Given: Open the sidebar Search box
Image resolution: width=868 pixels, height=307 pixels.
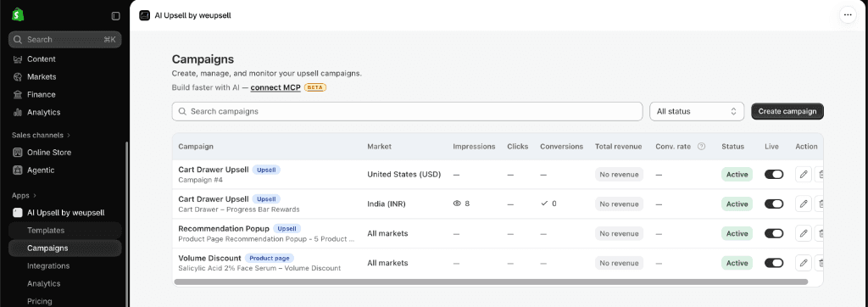Looking at the screenshot, I should pos(64,39).
